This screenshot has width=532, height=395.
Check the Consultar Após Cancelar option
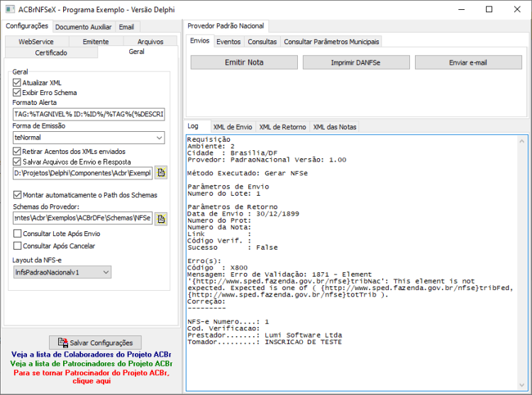click(x=17, y=245)
